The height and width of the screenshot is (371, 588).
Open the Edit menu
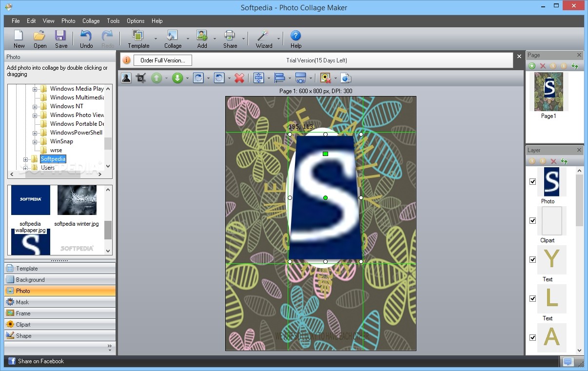click(x=32, y=21)
